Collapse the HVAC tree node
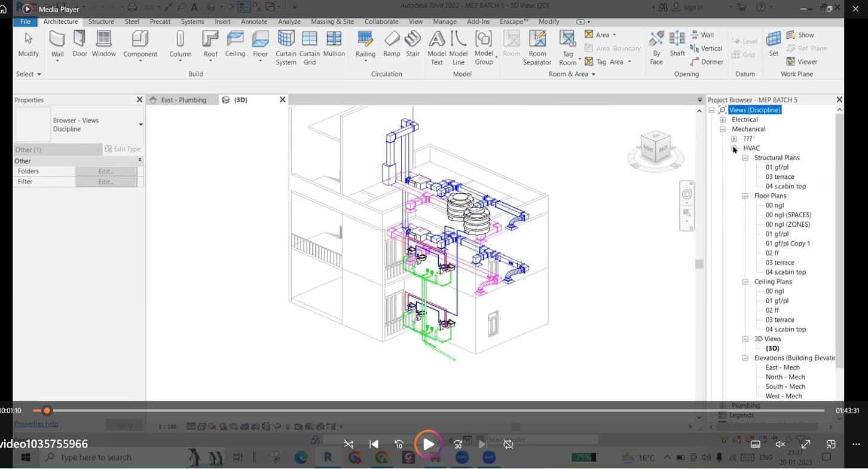The width and height of the screenshot is (868, 469). tap(734, 148)
